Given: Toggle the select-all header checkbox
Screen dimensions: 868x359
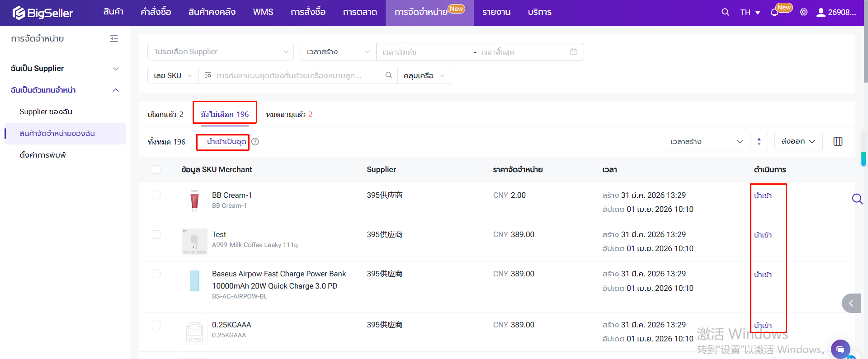Looking at the screenshot, I should point(156,170).
